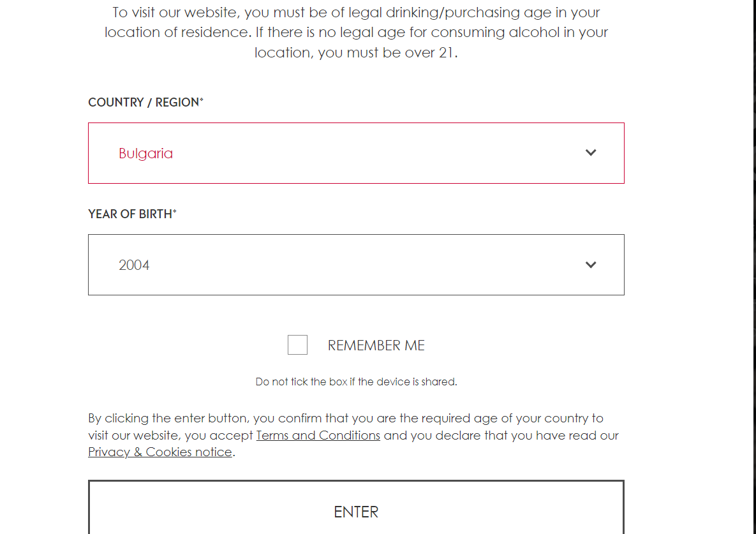Click the REMEMBER ME label text
Viewport: 756px width, 534px height.
click(376, 346)
